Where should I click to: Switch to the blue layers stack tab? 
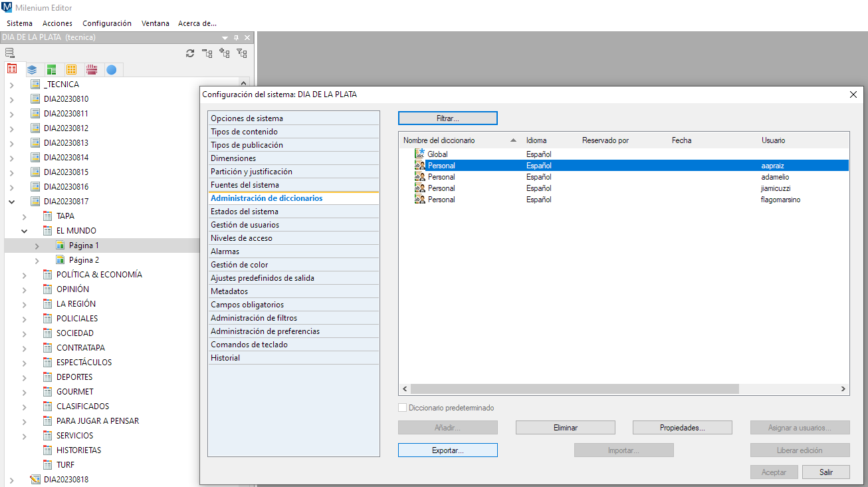pyautogui.click(x=32, y=69)
